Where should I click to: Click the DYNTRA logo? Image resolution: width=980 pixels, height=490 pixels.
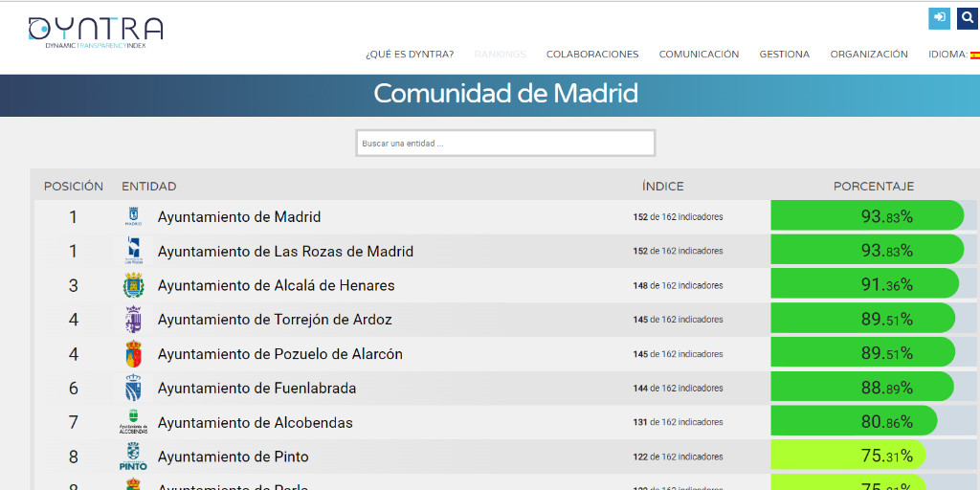tap(96, 33)
